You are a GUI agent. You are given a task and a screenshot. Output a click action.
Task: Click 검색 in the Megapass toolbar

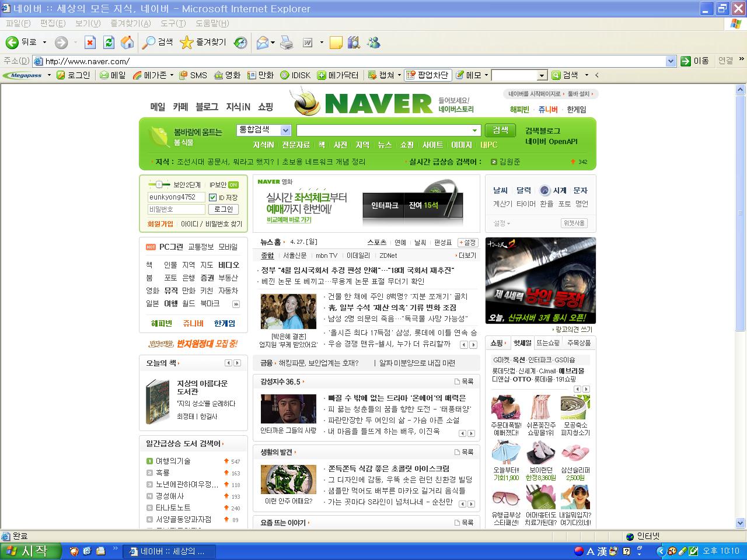point(565,75)
